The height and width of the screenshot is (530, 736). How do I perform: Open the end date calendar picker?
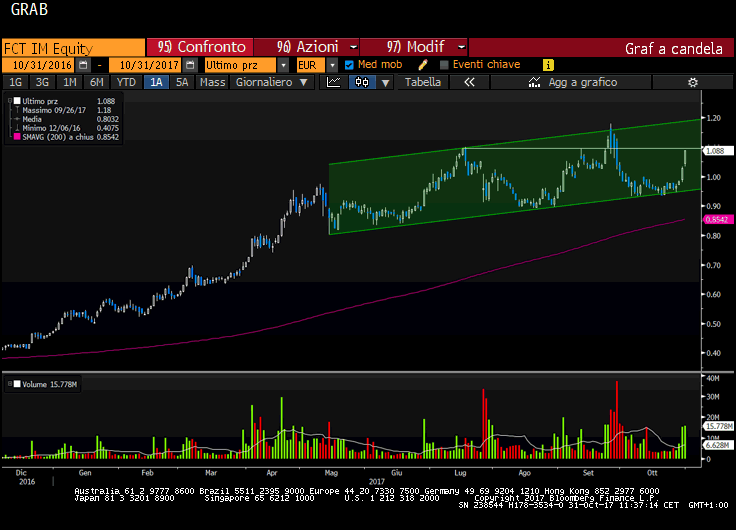coord(190,65)
